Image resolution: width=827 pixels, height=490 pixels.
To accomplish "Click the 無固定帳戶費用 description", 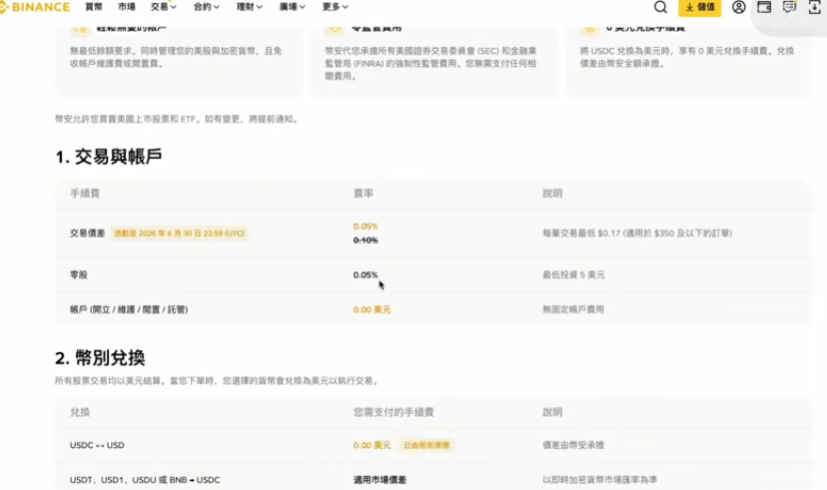I will coord(573,310).
